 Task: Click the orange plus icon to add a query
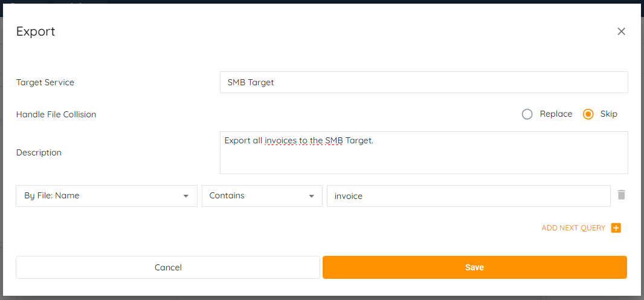(616, 228)
